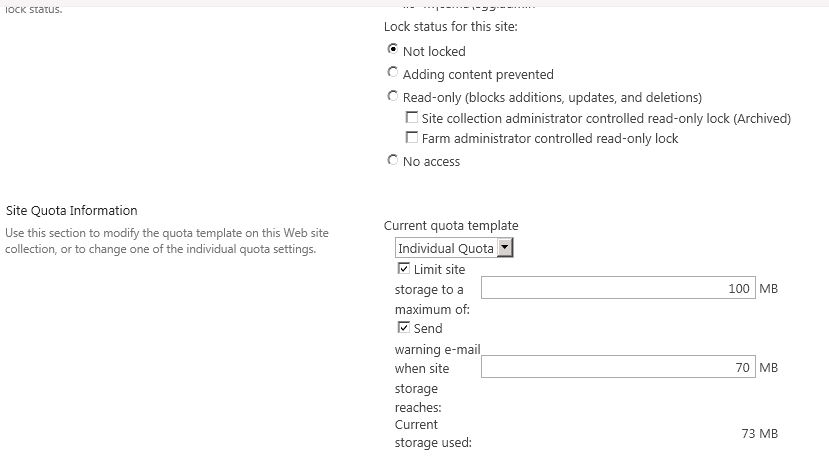829x456 pixels.
Task: Click the site quota section description text
Action: [x=166, y=241]
